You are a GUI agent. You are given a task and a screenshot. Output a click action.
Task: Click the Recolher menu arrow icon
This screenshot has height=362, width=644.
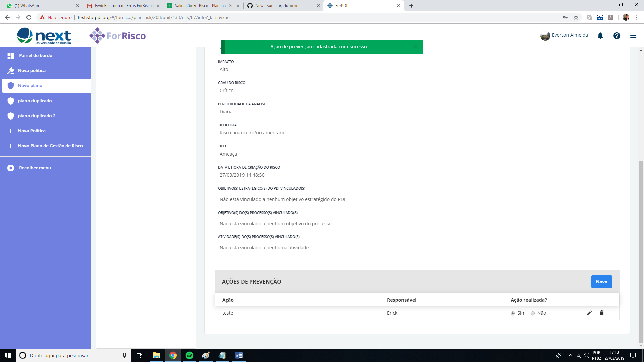11,168
